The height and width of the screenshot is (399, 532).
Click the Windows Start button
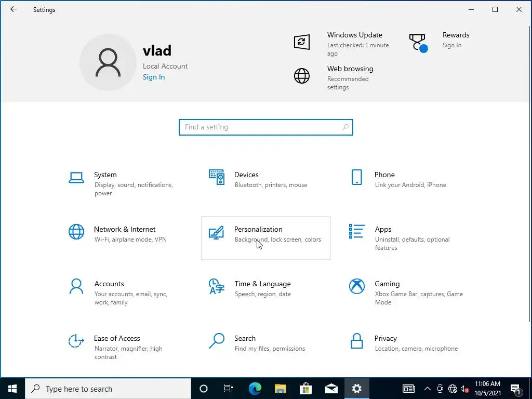tap(12, 389)
